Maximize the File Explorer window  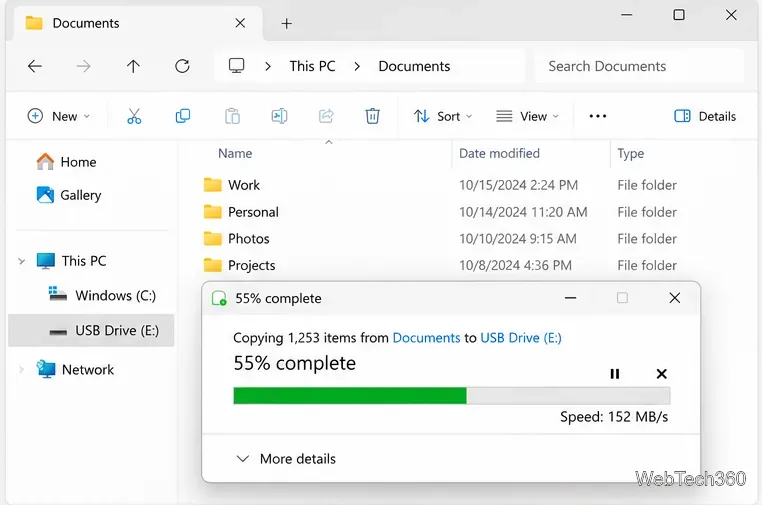[x=679, y=15]
